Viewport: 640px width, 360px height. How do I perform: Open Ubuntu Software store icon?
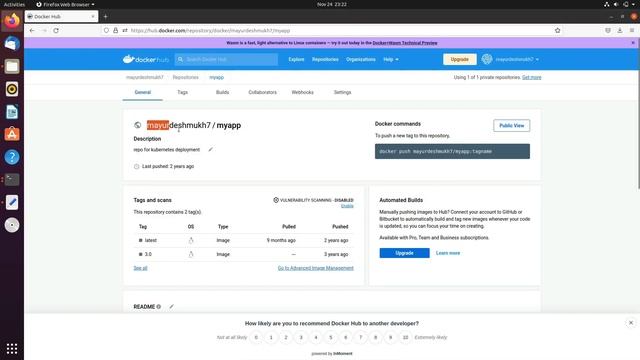tap(12, 134)
